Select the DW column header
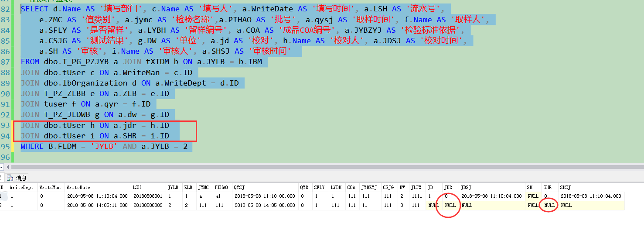Screen dimensions: 644x227 click(403, 188)
